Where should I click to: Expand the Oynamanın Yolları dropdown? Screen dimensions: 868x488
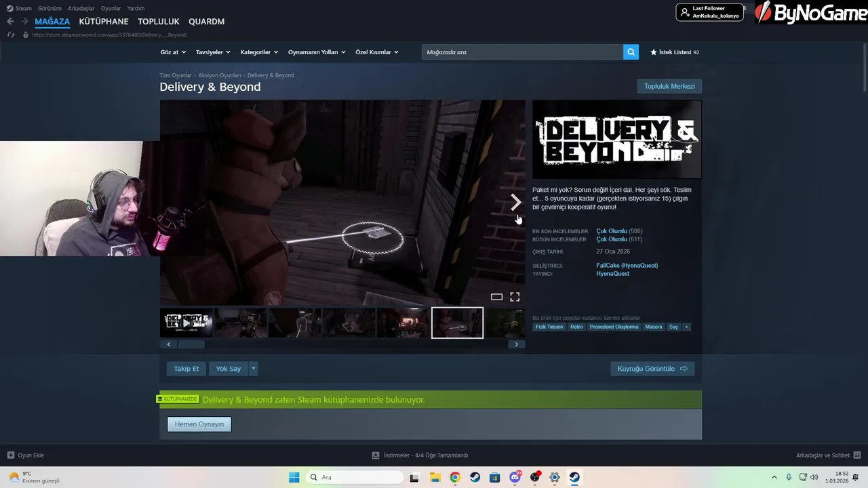(x=317, y=52)
